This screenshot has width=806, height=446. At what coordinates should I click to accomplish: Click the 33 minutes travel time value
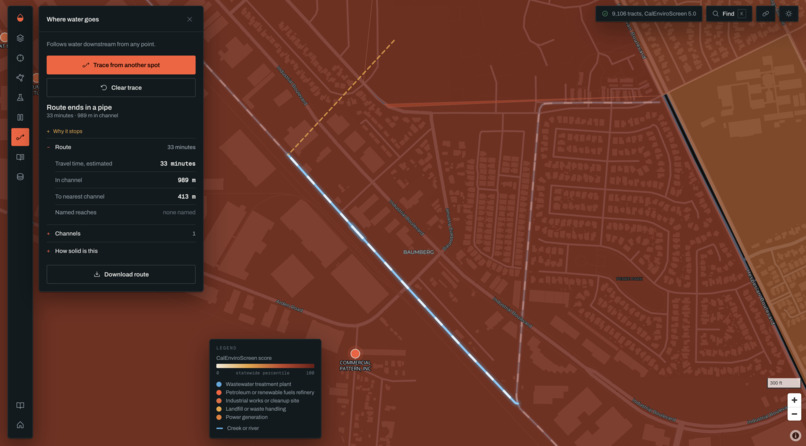click(177, 164)
